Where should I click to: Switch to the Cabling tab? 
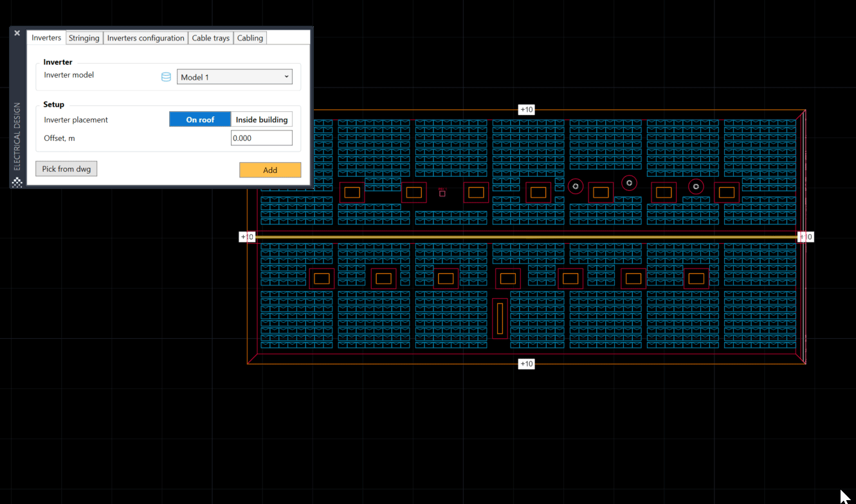(x=250, y=38)
